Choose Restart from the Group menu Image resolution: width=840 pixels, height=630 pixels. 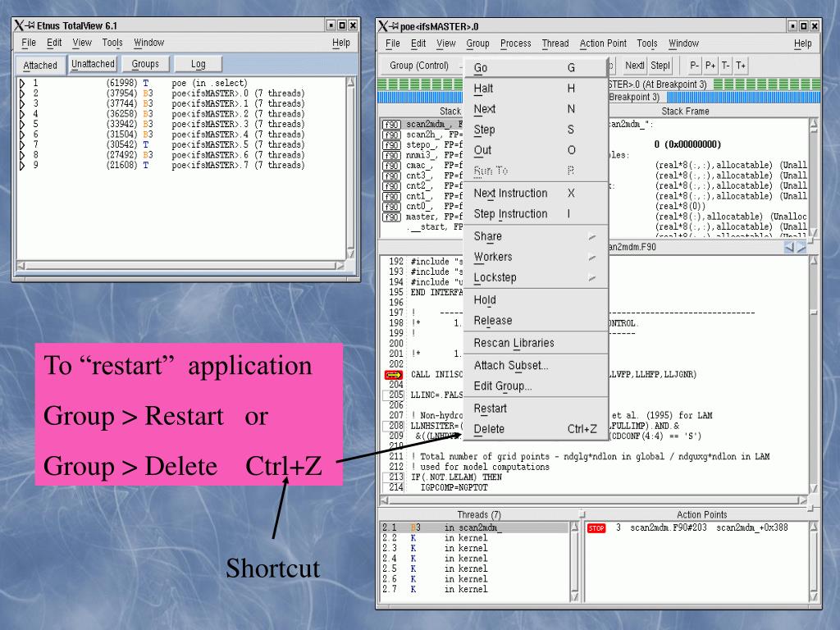535,409
